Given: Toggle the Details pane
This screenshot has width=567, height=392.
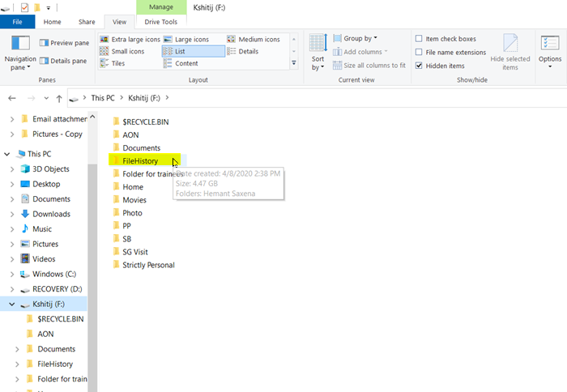Looking at the screenshot, I should pos(63,61).
